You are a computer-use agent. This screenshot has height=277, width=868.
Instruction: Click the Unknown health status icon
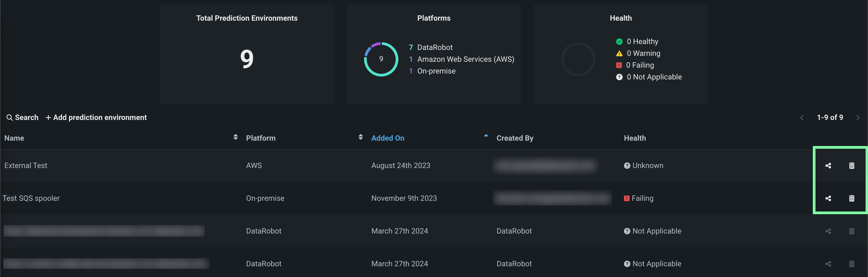[x=627, y=166]
